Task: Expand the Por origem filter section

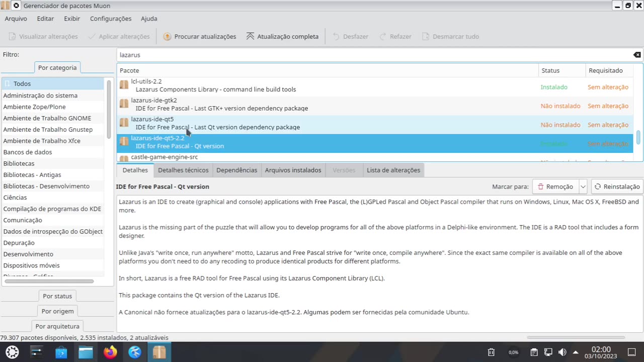Action: click(x=57, y=311)
